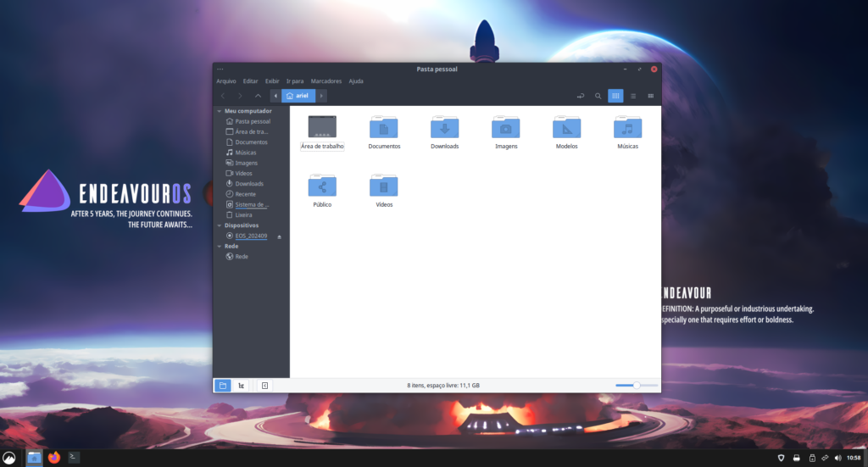Select the Documentos folder icon
This screenshot has height=467, width=868.
384,127
